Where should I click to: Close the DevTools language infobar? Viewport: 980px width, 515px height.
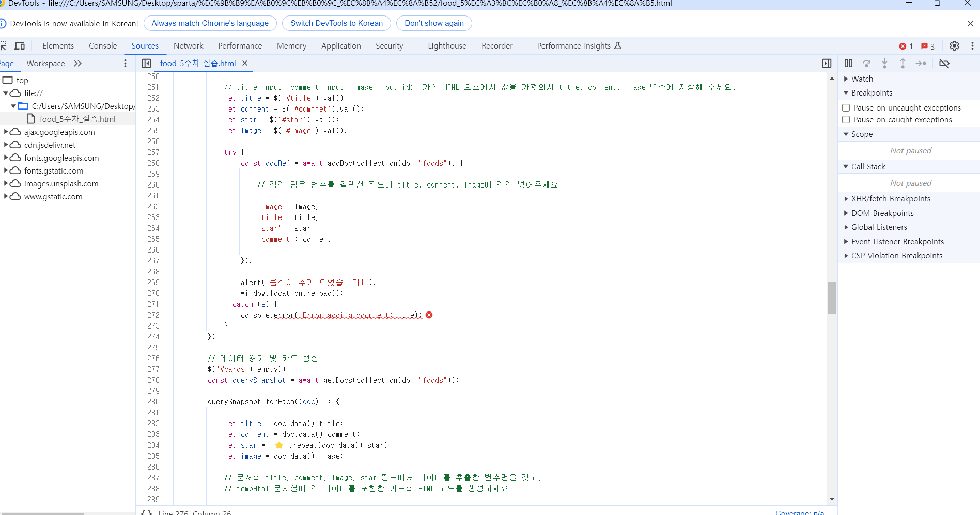pos(970,24)
